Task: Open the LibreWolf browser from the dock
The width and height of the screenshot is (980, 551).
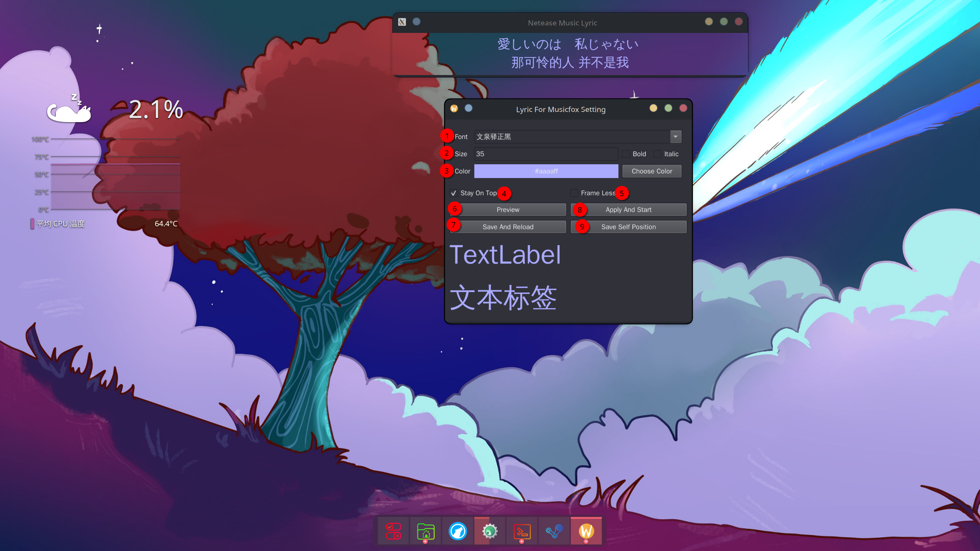Action: click(457, 531)
